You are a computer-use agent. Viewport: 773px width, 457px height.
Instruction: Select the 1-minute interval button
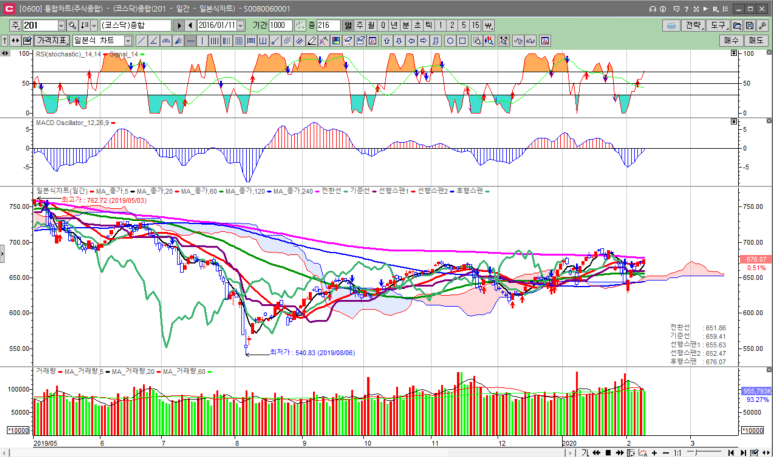point(440,25)
